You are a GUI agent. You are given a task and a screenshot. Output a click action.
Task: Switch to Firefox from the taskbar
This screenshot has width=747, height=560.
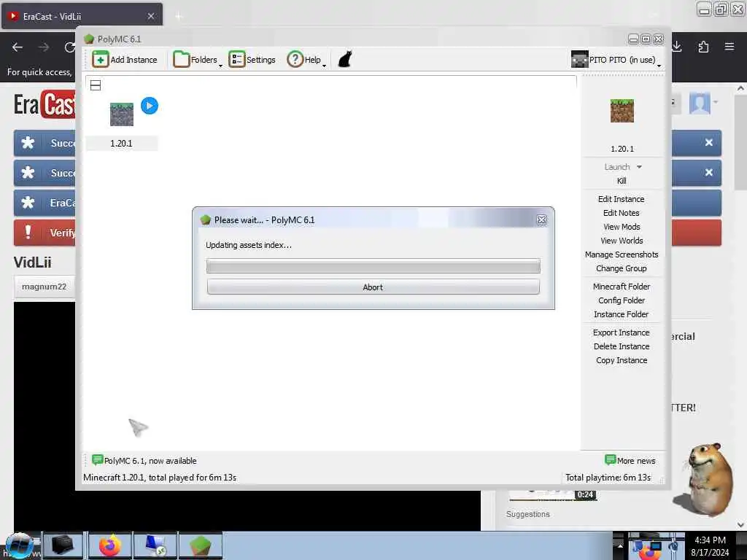[109, 545]
